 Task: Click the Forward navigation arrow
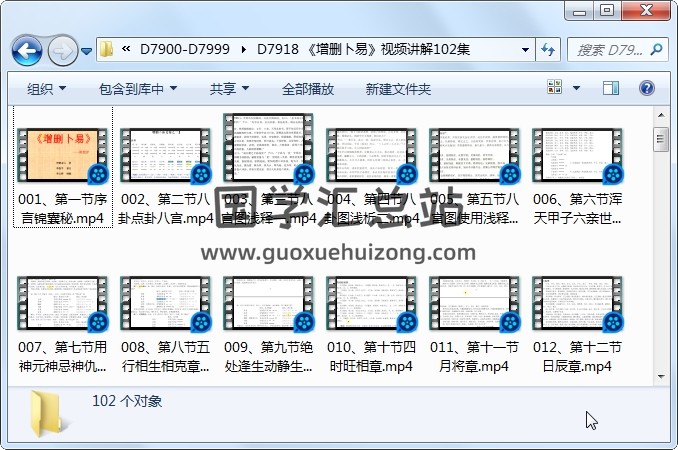tap(62, 50)
